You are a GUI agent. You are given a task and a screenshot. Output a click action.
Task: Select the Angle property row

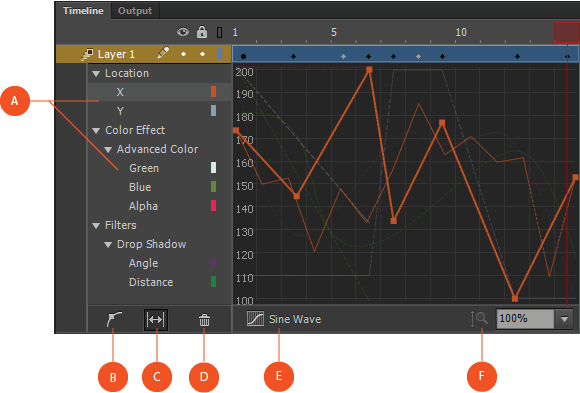click(x=159, y=263)
